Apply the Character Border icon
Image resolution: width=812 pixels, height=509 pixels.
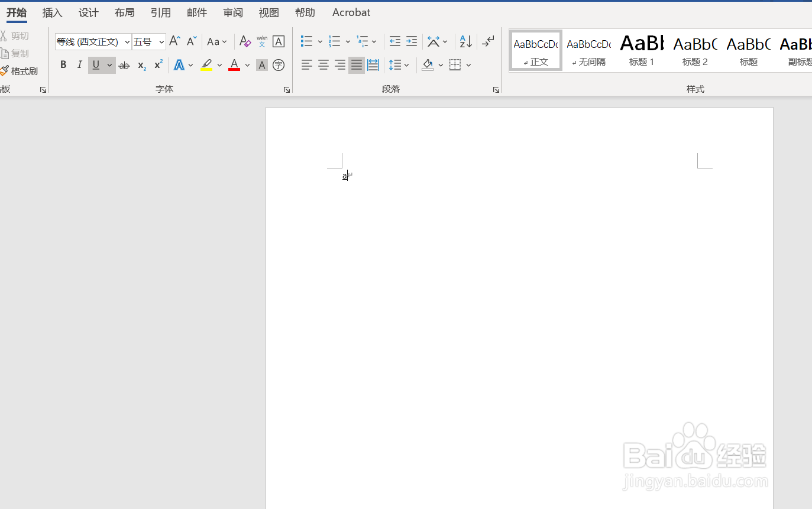coord(279,41)
